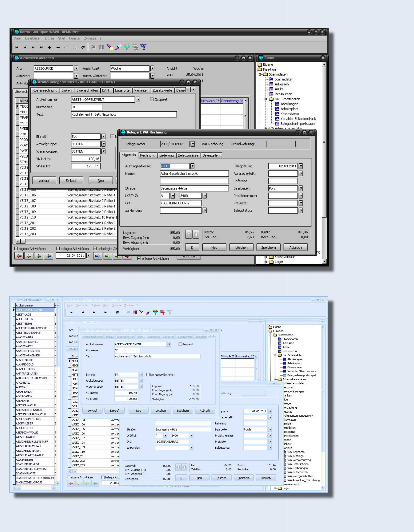Click Speichern in dark WA-Rechnung dialog

pos(268,247)
